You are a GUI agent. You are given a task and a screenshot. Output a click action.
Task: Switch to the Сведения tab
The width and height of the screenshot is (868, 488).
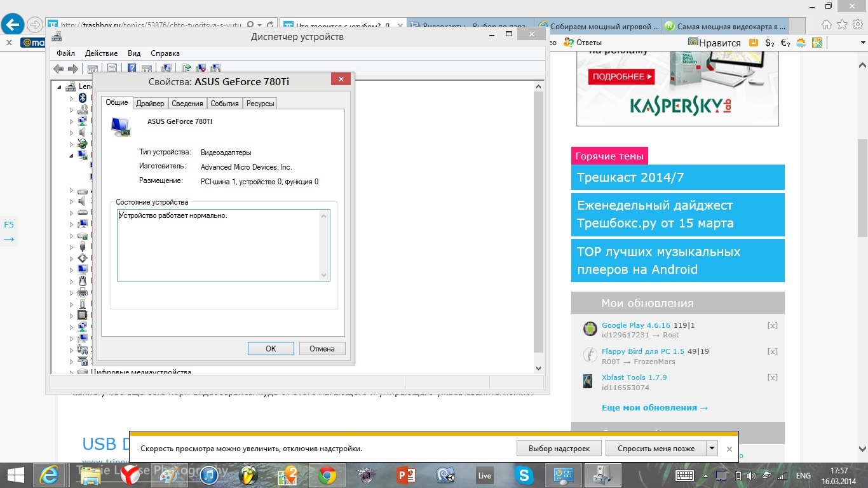pos(187,104)
